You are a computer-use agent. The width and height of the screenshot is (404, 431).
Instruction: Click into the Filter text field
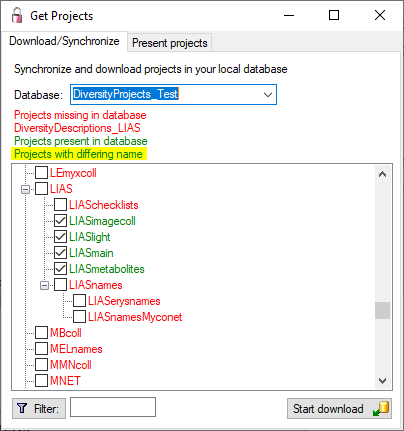click(x=113, y=407)
